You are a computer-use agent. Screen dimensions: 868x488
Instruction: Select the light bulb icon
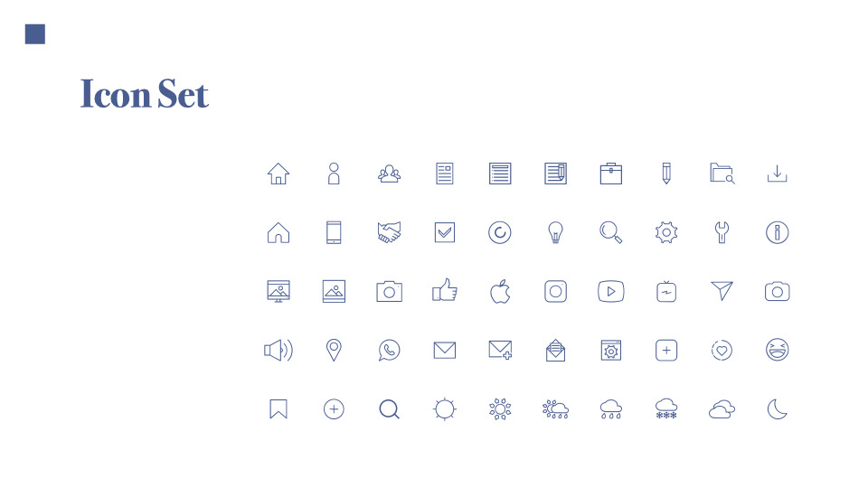[x=555, y=232]
